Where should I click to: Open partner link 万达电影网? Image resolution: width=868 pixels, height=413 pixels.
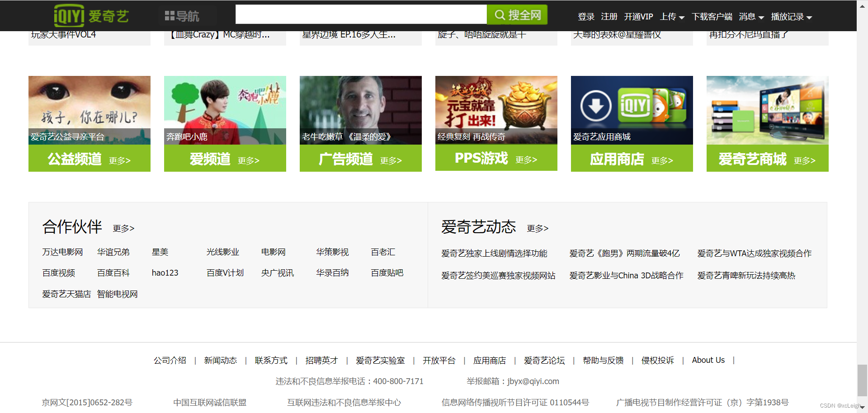[62, 252]
